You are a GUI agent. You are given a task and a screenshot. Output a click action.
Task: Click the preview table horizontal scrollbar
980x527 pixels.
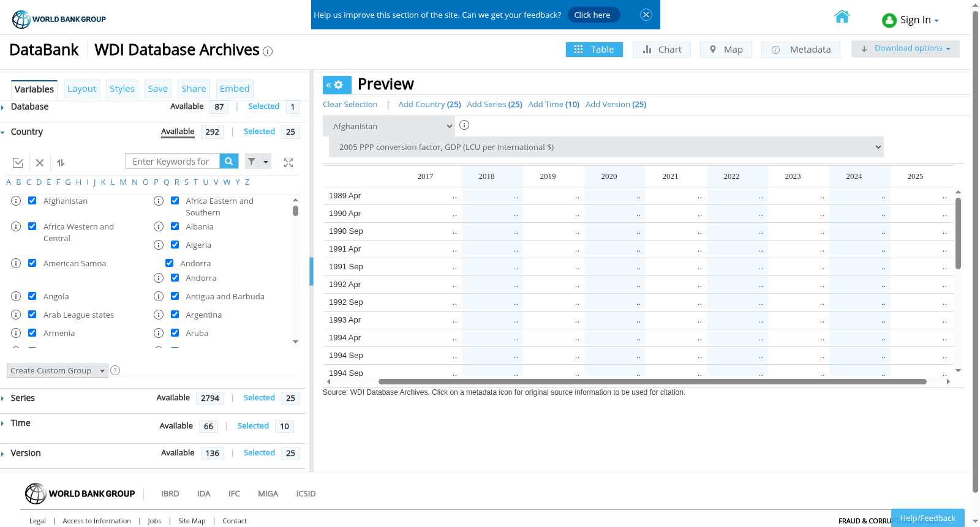(652, 381)
